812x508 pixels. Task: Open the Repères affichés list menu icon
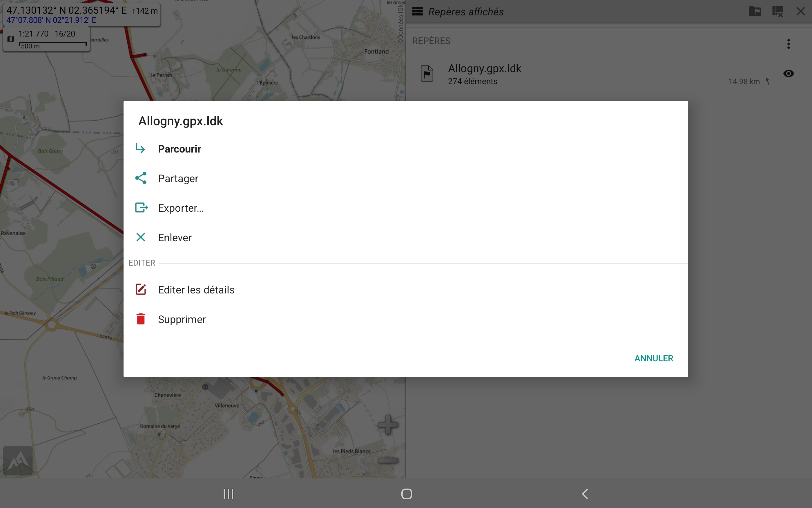(x=417, y=11)
